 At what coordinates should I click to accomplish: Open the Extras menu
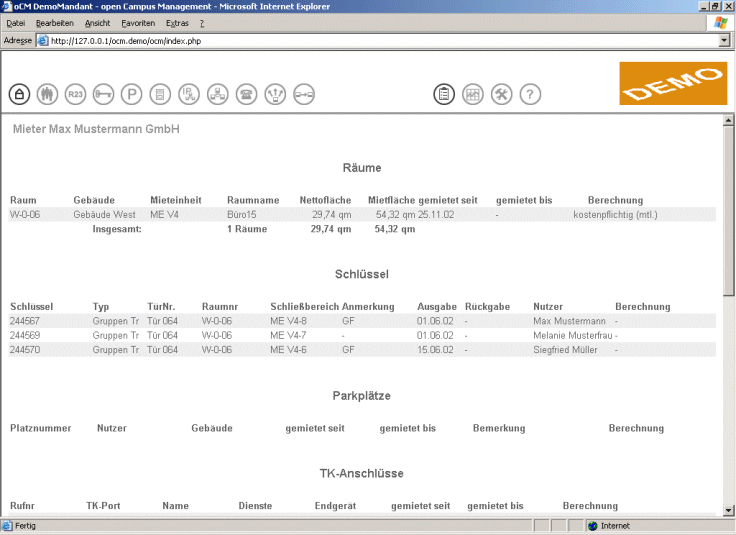coord(177,22)
